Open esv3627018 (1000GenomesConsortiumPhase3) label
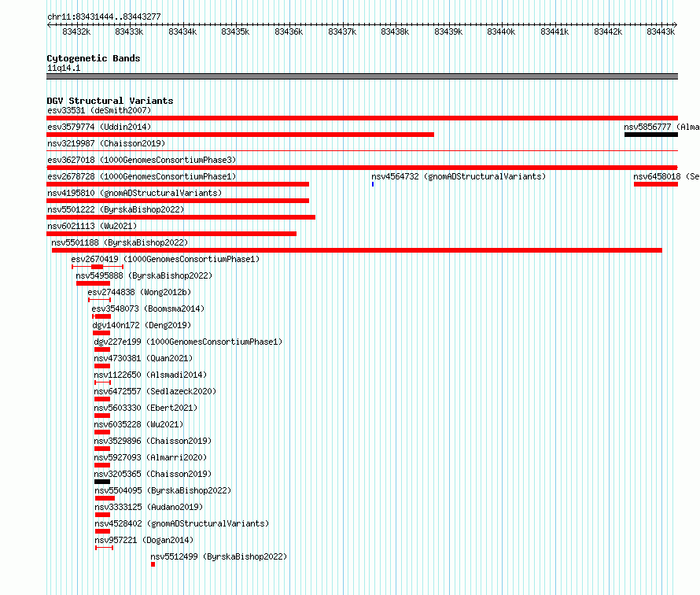 pos(142,160)
